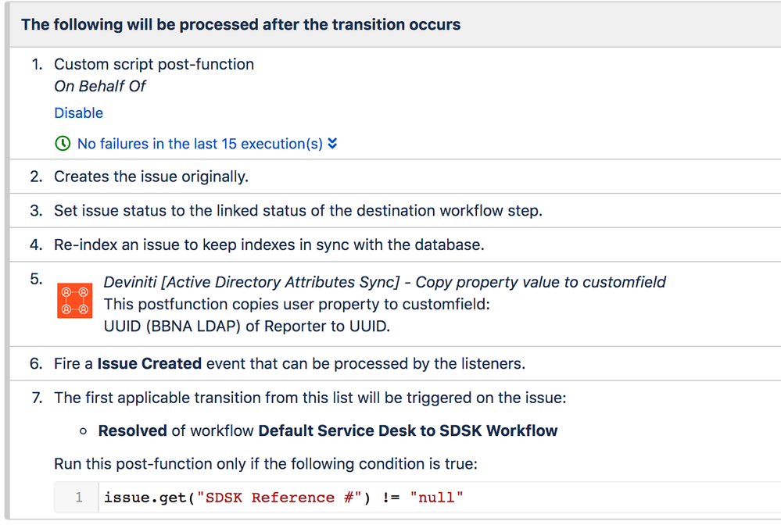The width and height of the screenshot is (781, 532).
Task: Click UUID (BBNA LDAP) of Reporter text
Action: coord(246,327)
